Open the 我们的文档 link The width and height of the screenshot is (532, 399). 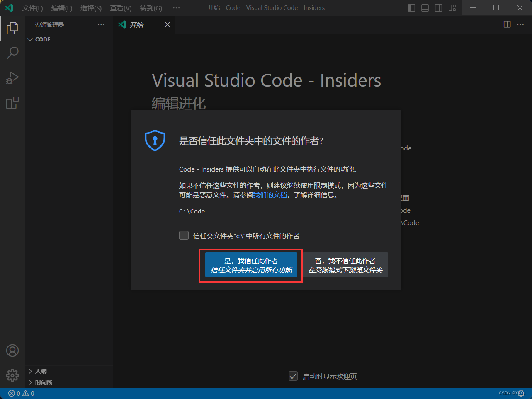click(270, 195)
